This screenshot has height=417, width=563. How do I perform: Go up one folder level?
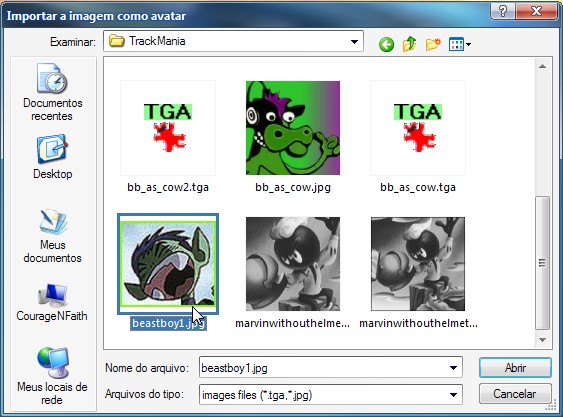pyautogui.click(x=409, y=44)
